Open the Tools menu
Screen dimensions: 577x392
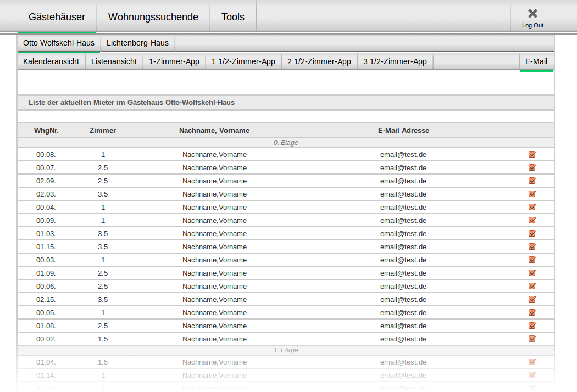(233, 17)
